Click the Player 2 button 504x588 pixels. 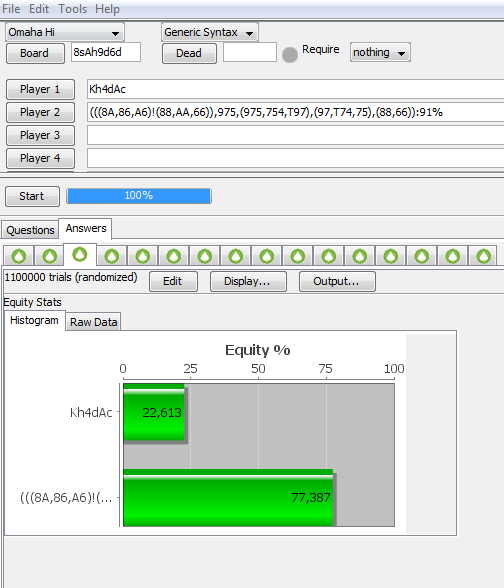click(40, 112)
